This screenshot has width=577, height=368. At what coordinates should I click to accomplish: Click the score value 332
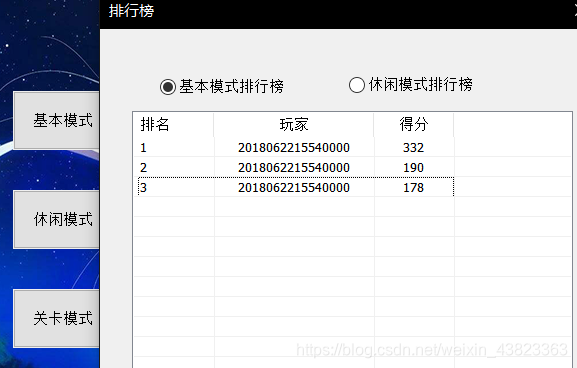(414, 148)
